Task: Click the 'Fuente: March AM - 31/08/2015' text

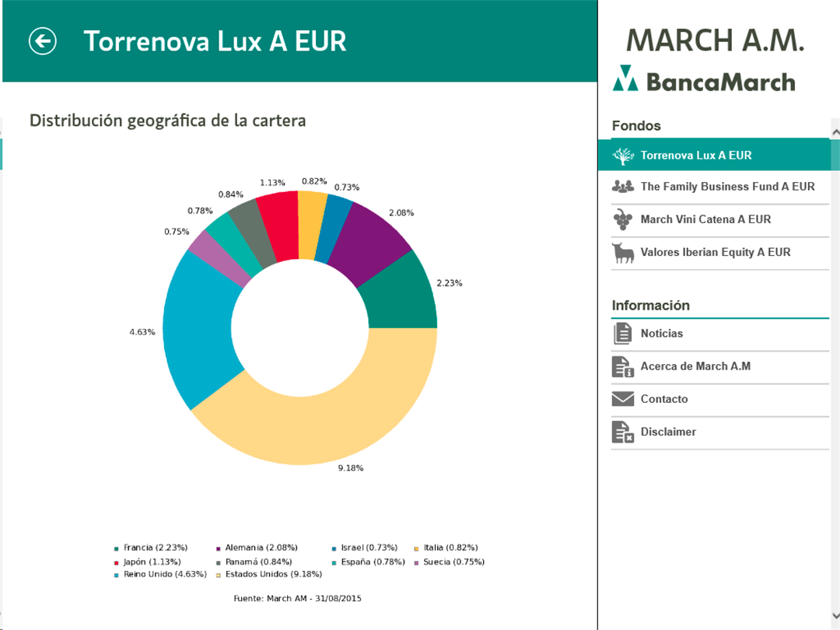Action: pos(297,598)
